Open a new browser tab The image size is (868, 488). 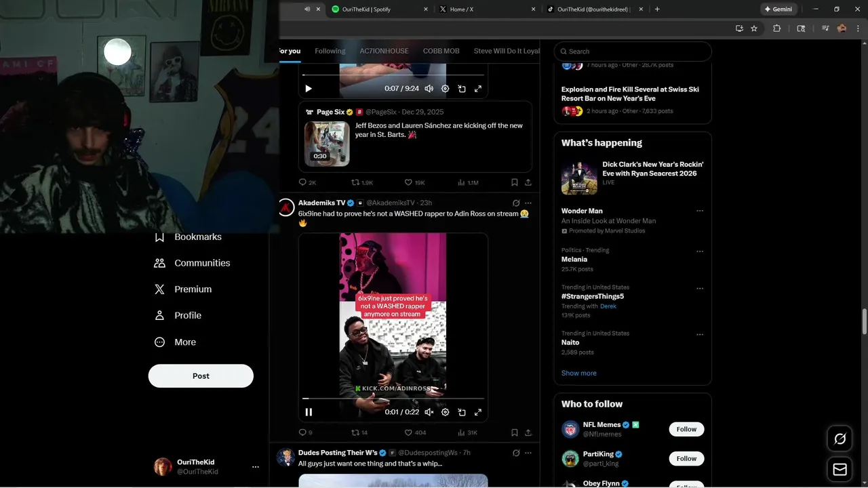point(657,9)
